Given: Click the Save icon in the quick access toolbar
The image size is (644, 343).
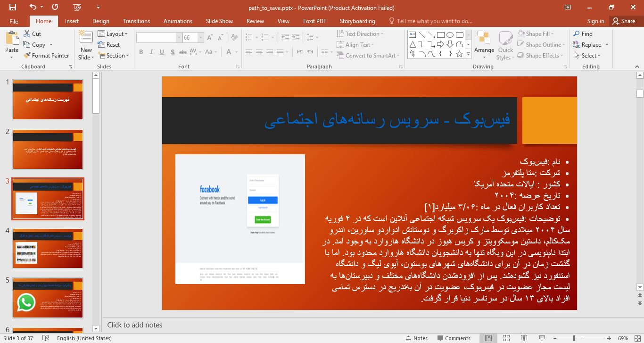Looking at the screenshot, I should (x=13, y=7).
